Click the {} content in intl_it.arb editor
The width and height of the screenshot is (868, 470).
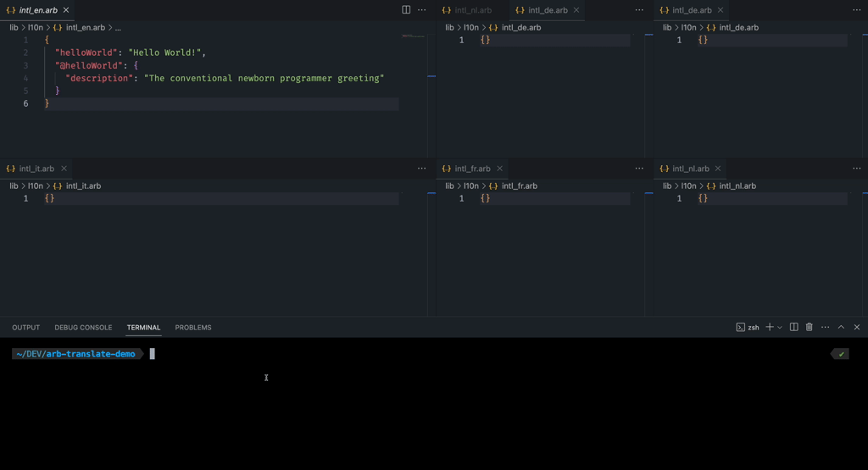[x=49, y=198]
